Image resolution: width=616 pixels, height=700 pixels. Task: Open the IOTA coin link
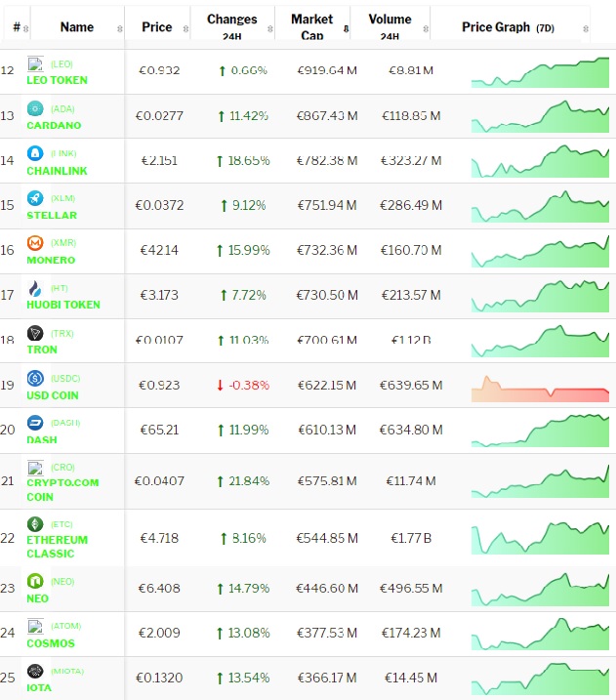[40, 687]
